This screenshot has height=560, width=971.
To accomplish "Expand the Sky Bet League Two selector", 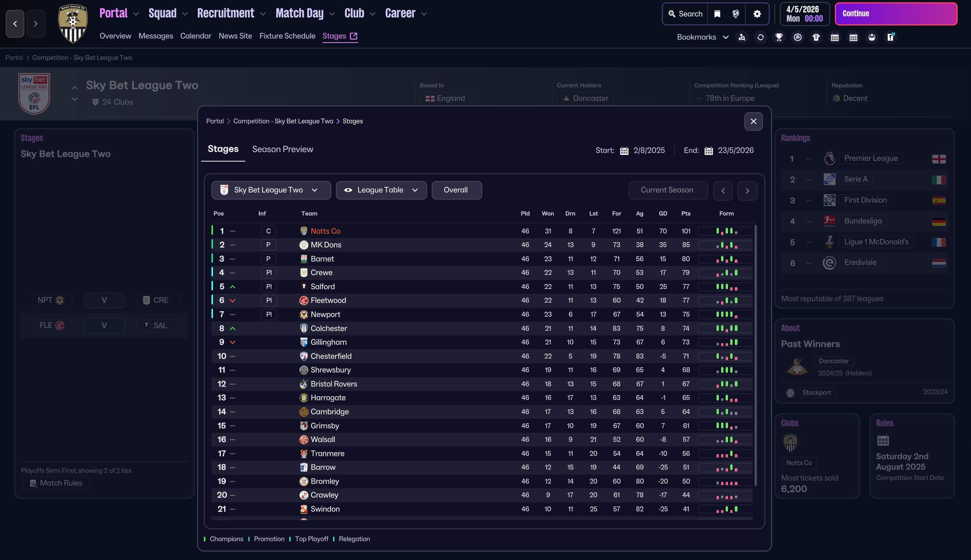I will (x=271, y=190).
